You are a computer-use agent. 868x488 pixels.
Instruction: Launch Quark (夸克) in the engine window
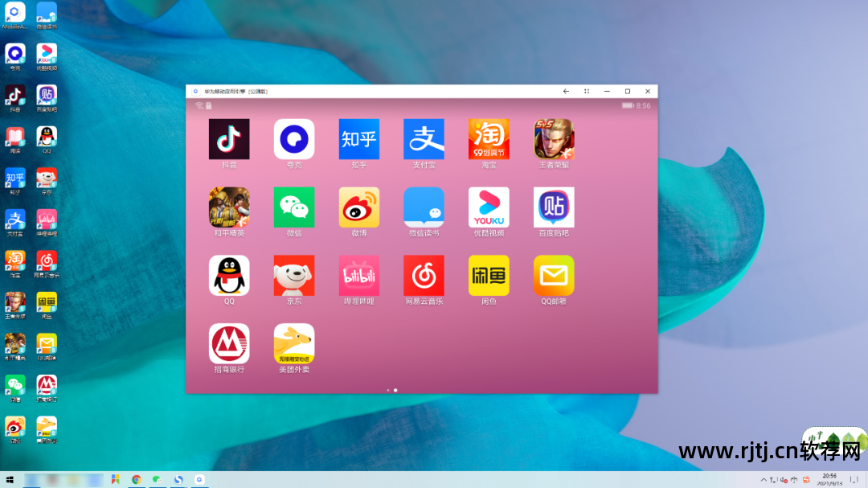[294, 139]
